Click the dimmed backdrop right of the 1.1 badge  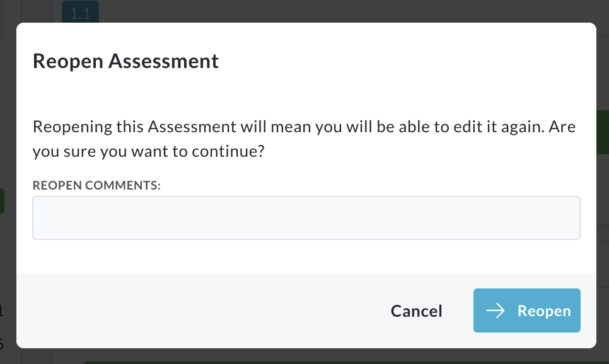349,11
